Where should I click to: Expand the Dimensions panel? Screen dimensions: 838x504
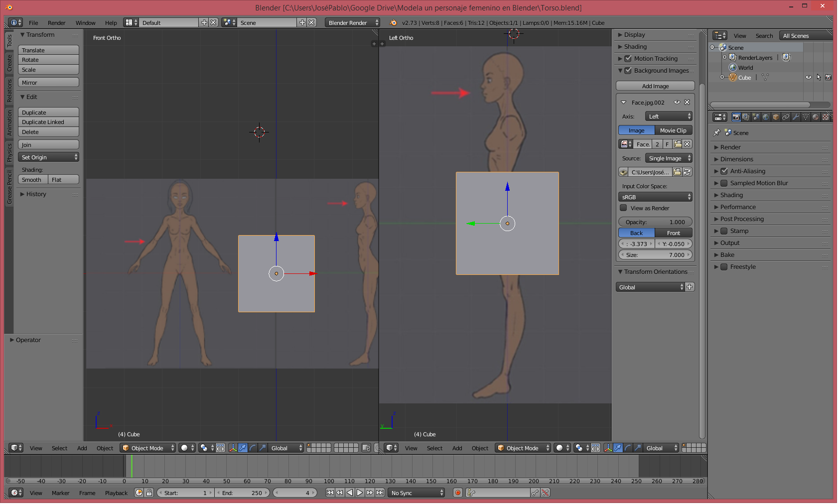pos(736,159)
